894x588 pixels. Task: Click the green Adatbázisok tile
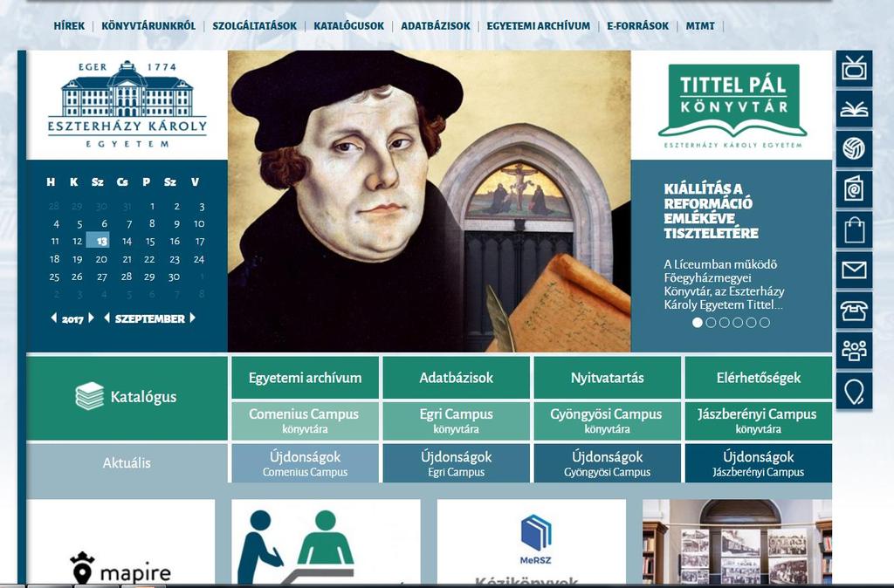[x=456, y=378]
